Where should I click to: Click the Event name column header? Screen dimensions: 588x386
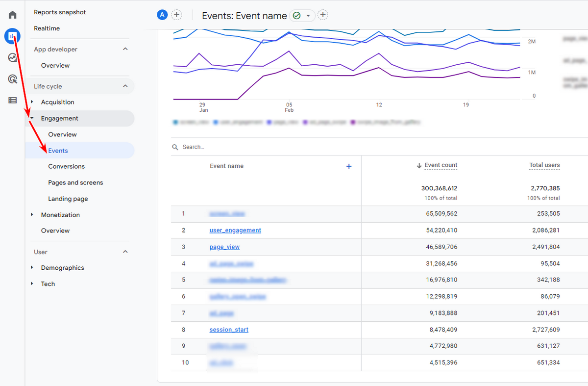click(x=226, y=166)
